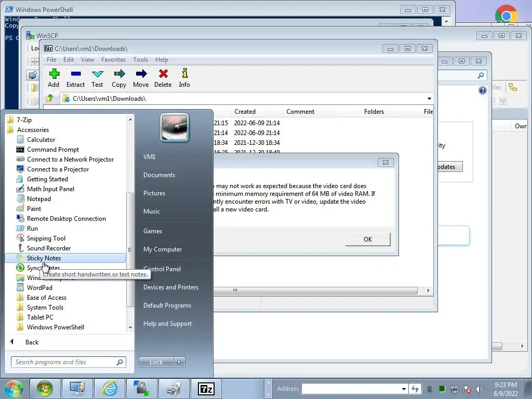Click the Extract toolbar icon
Screen dimensions: 532x399
(x=75, y=78)
